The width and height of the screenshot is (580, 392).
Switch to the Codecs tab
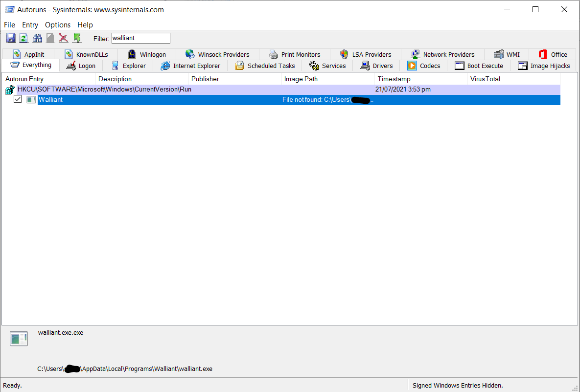tap(423, 66)
